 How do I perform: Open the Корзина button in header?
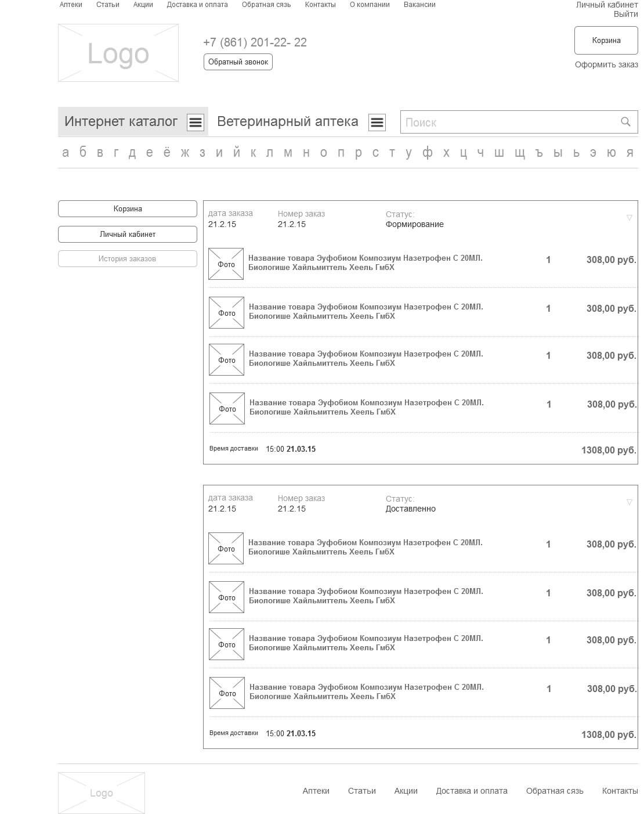point(606,41)
